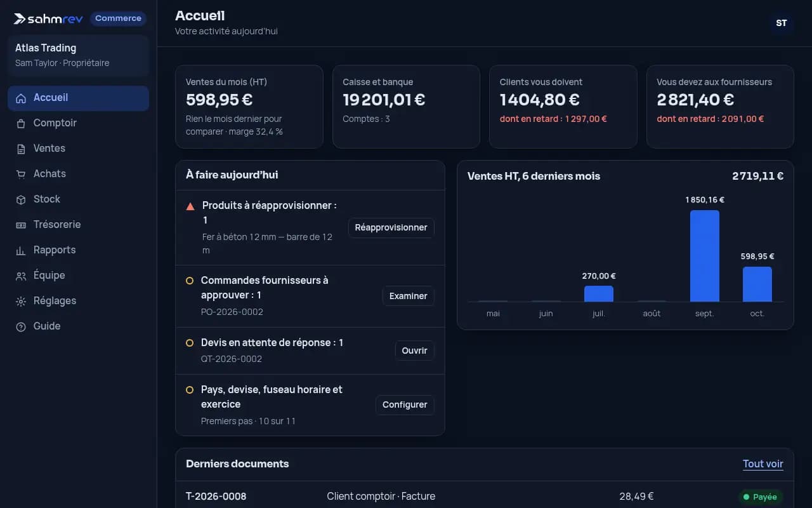Click the 2 719,11 € chart total
Image resolution: width=812 pixels, height=508 pixels.
click(x=758, y=177)
